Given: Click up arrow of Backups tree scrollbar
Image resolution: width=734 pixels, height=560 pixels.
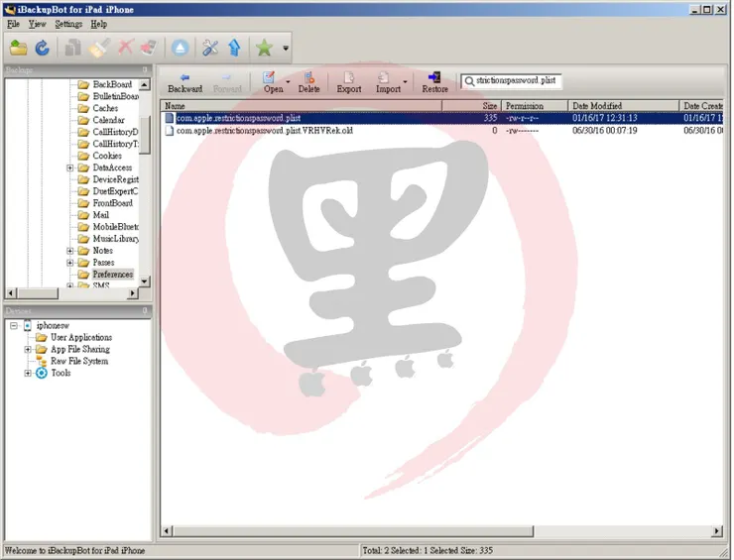Looking at the screenshot, I should point(145,84).
